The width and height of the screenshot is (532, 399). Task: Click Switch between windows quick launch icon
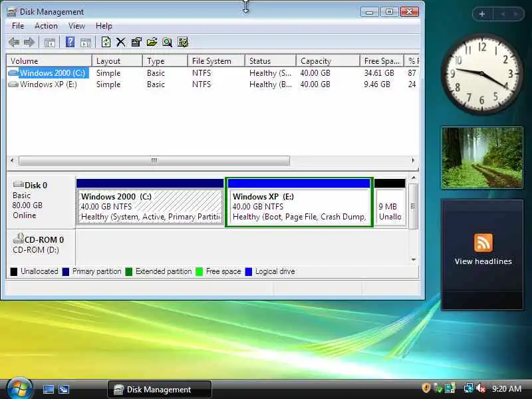point(64,389)
